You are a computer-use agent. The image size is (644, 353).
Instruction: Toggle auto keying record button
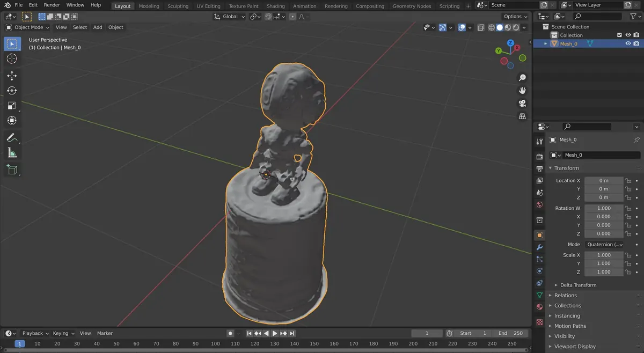[x=230, y=333]
